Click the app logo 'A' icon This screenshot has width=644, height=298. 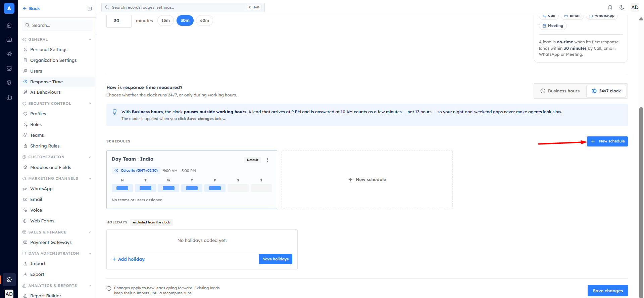point(9,8)
